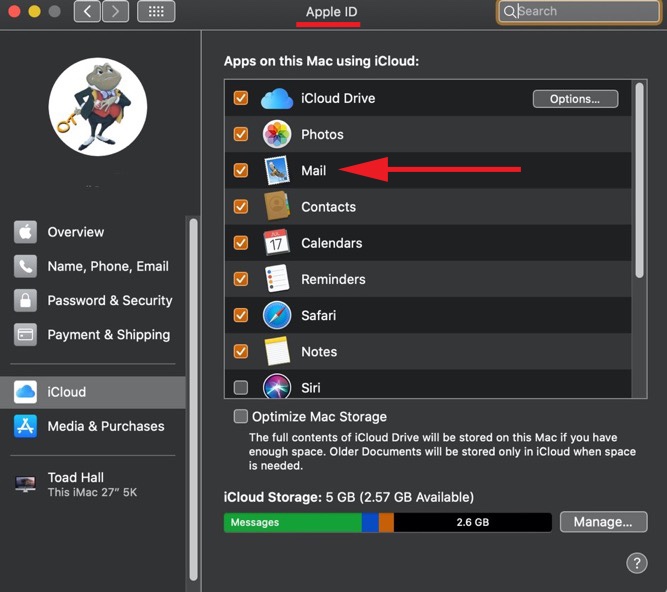Click the iCloud Storage 5 GB label
This screenshot has height=592, width=667.
(x=349, y=497)
